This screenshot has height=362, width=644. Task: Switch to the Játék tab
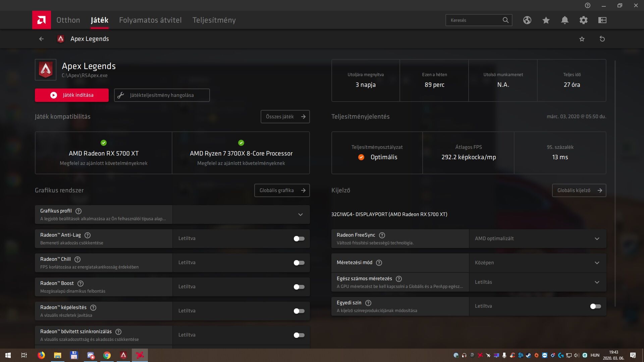(x=100, y=20)
